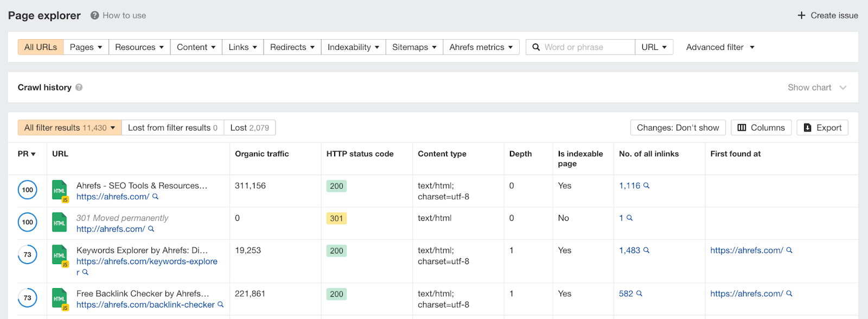Click the Page explorer title
868x319 pixels.
(x=44, y=15)
